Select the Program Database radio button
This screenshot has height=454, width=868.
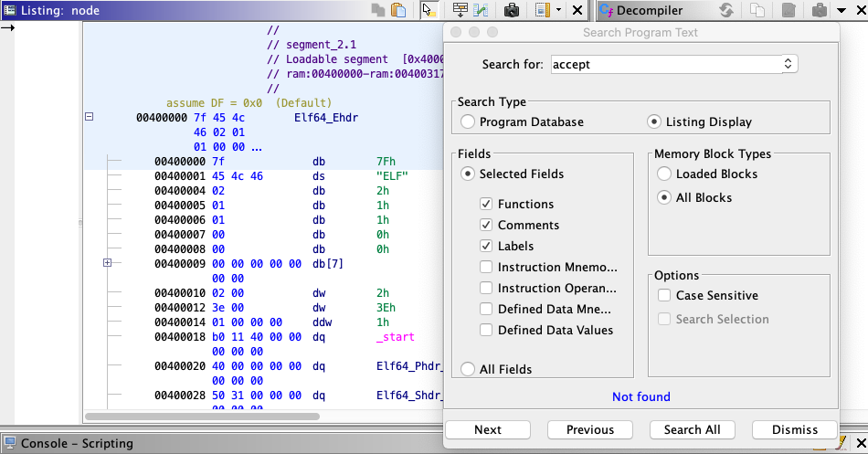coord(468,121)
